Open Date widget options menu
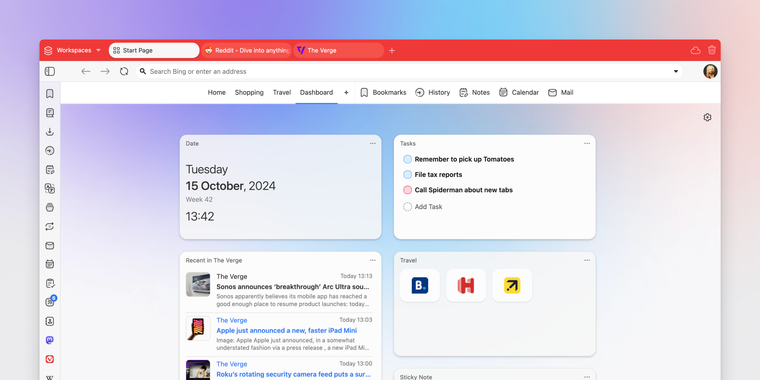 click(373, 143)
